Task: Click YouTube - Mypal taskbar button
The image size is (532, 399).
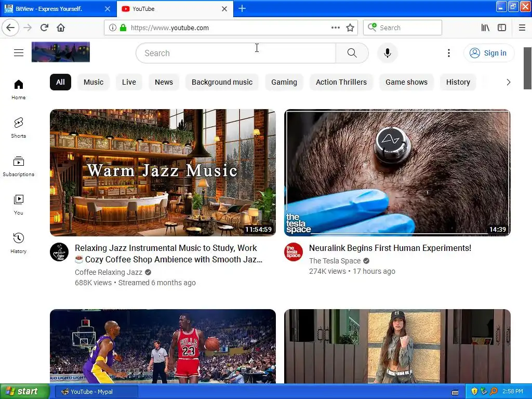Action: [x=96, y=392]
